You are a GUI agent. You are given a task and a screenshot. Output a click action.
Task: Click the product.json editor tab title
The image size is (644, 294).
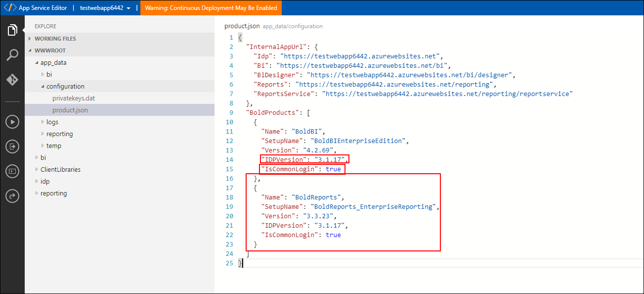(x=242, y=26)
